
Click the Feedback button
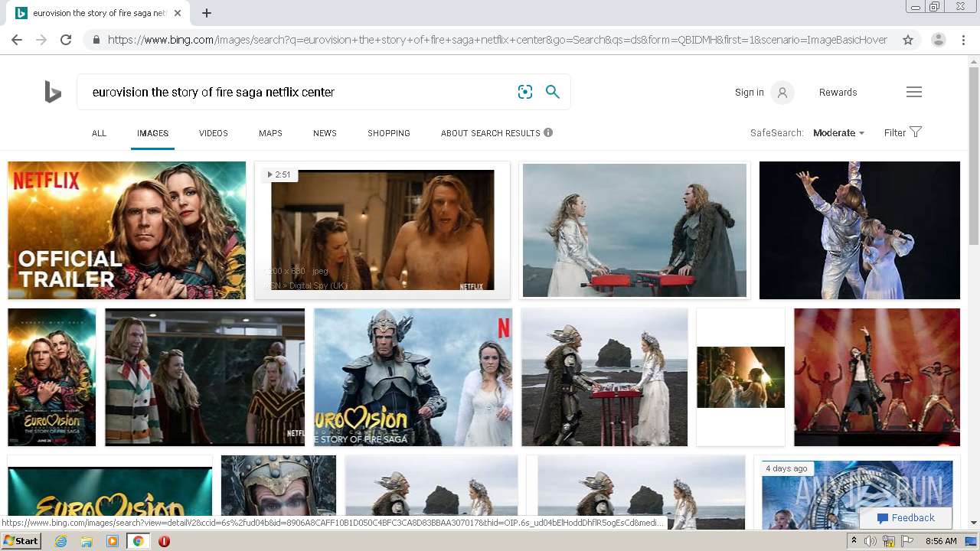(x=906, y=518)
